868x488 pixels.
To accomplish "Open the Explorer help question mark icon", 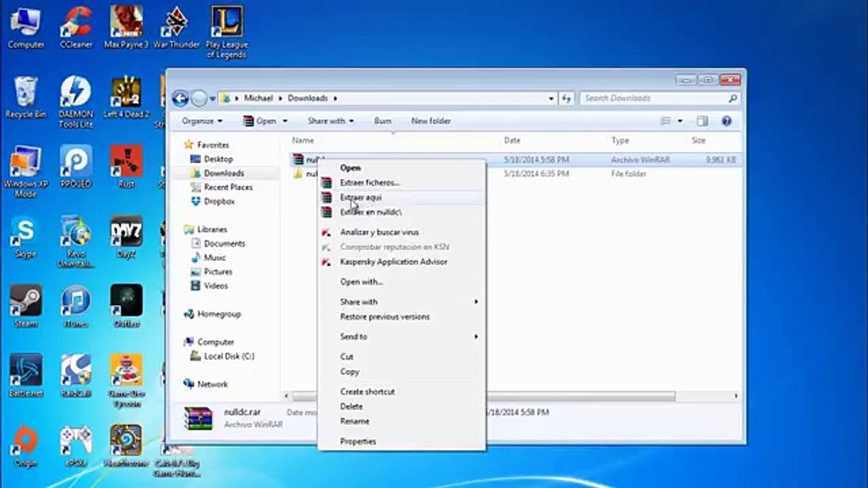I will [x=726, y=121].
